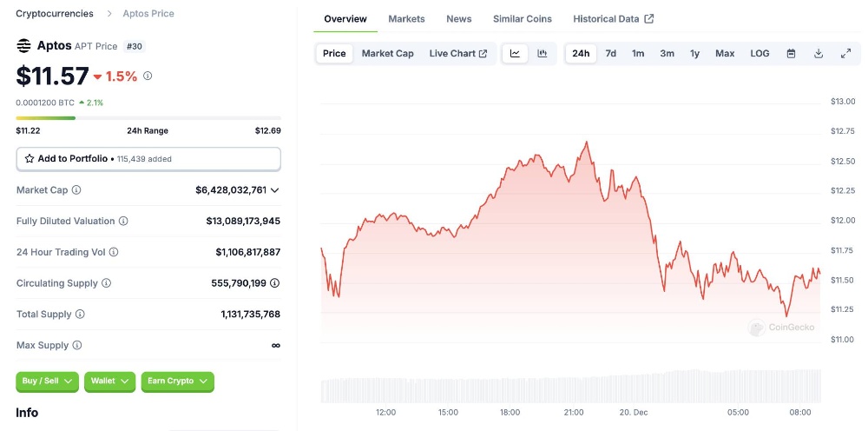The image size is (868, 431).
Task: Select the 1y time range
Action: pyautogui.click(x=694, y=54)
